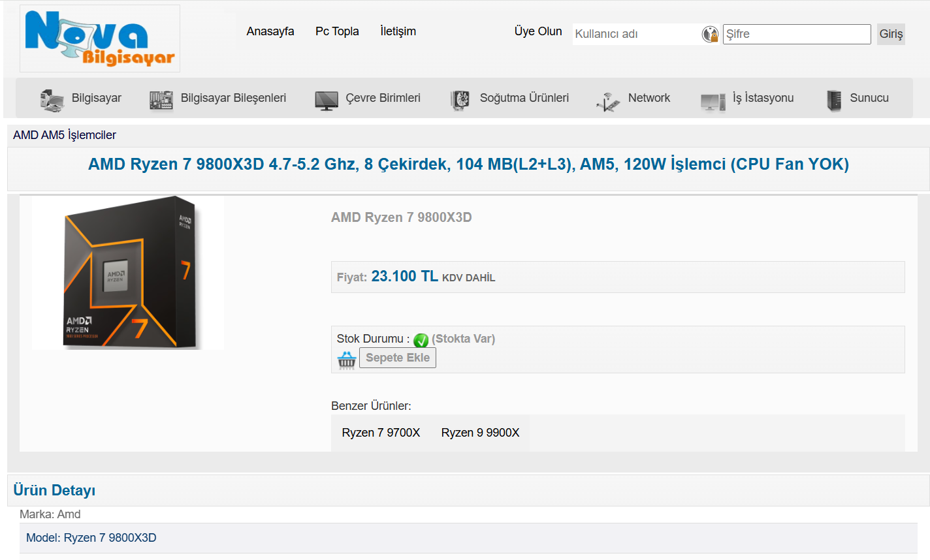
Task: Click the Bilgisayar desktop computer icon
Action: 52,99
